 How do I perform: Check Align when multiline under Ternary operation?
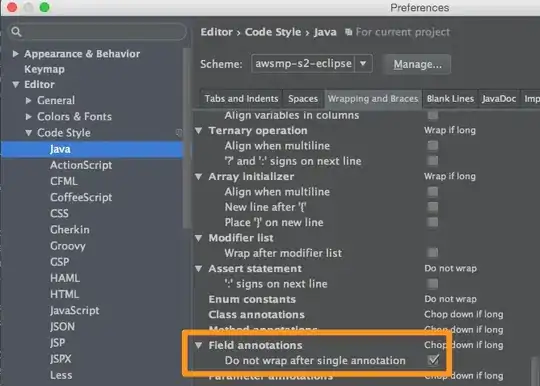(433, 146)
